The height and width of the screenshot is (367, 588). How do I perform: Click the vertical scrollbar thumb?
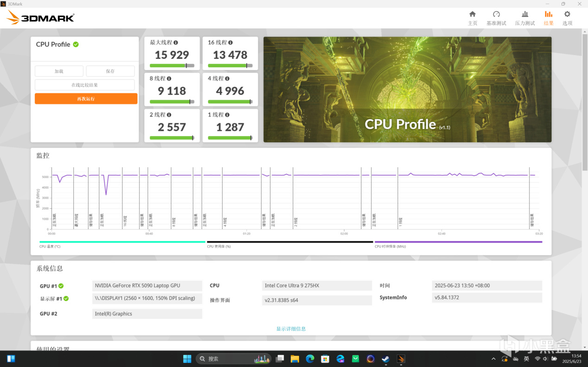coord(585,102)
